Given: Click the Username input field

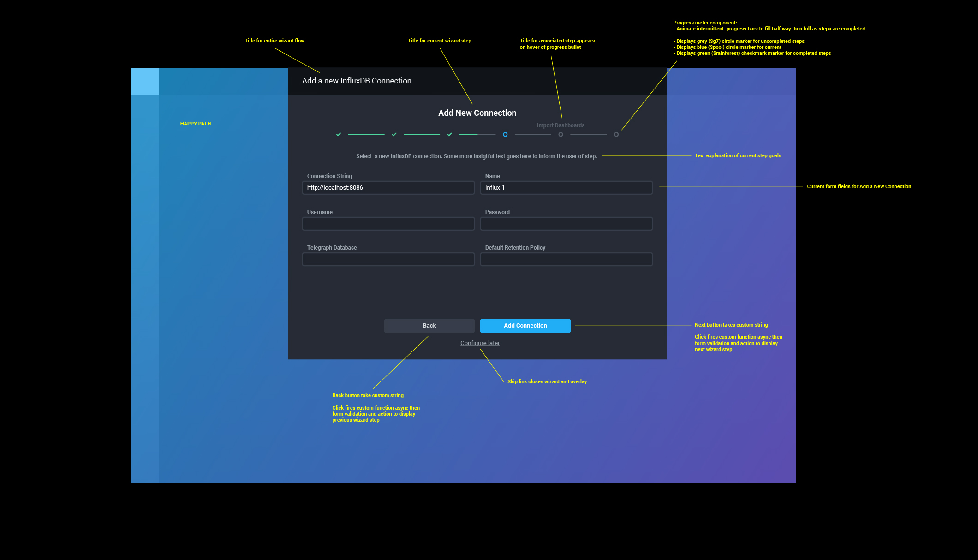Looking at the screenshot, I should 388,223.
